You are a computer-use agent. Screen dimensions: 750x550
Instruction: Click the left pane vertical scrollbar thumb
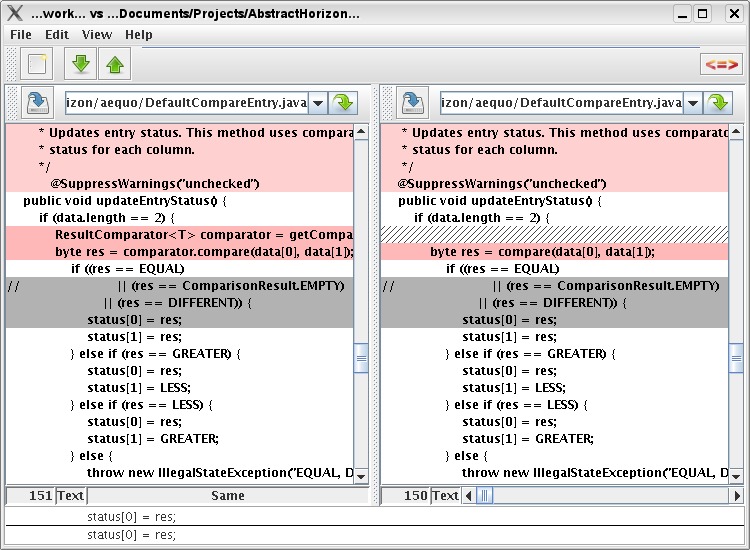pyautogui.click(x=361, y=357)
